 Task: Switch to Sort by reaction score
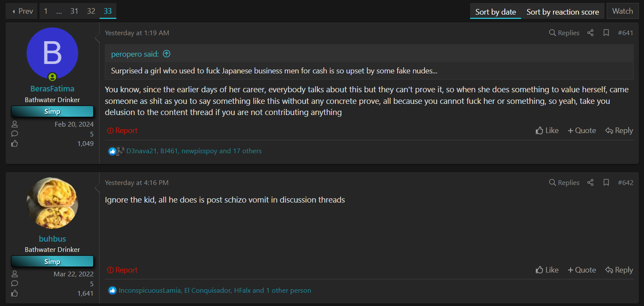[x=563, y=12]
